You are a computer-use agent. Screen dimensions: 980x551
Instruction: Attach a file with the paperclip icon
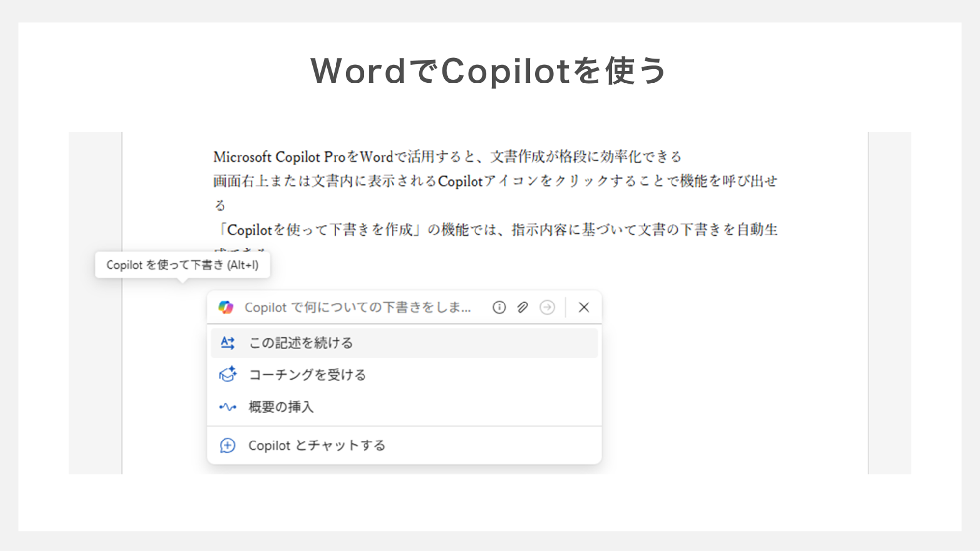(x=523, y=307)
